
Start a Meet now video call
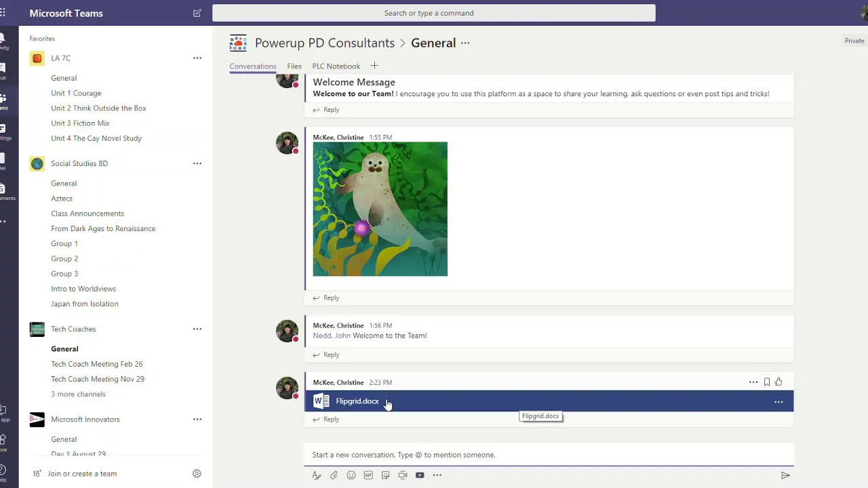coord(403,475)
